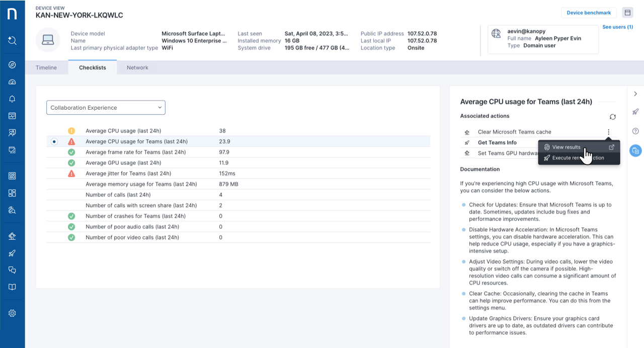The image size is (644, 348).
Task: Open the remote actions rocket icon on the right
Action: pos(635,112)
